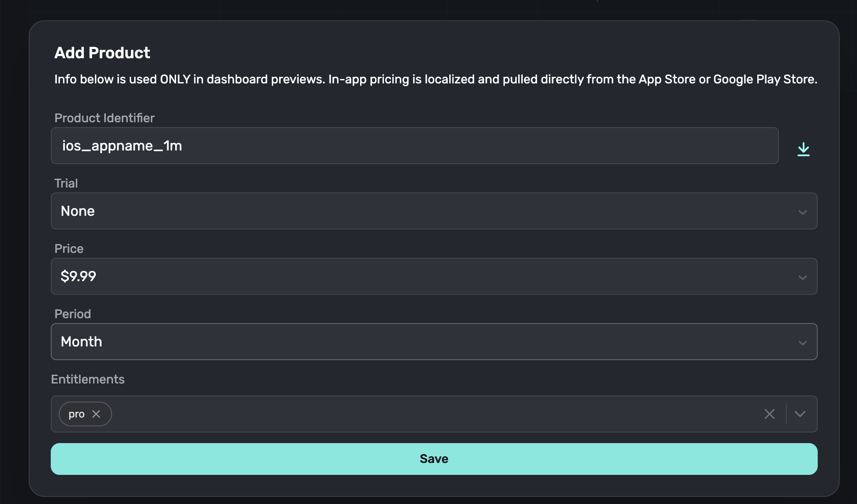Click outside the dialog to dismiss it
857x504 pixels.
tap(13, 252)
